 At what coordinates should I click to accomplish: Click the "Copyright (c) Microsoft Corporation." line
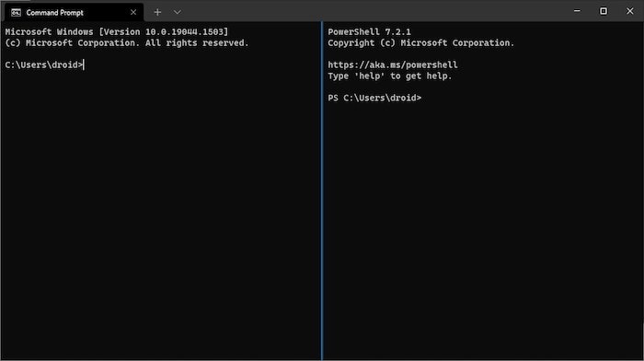tap(421, 42)
